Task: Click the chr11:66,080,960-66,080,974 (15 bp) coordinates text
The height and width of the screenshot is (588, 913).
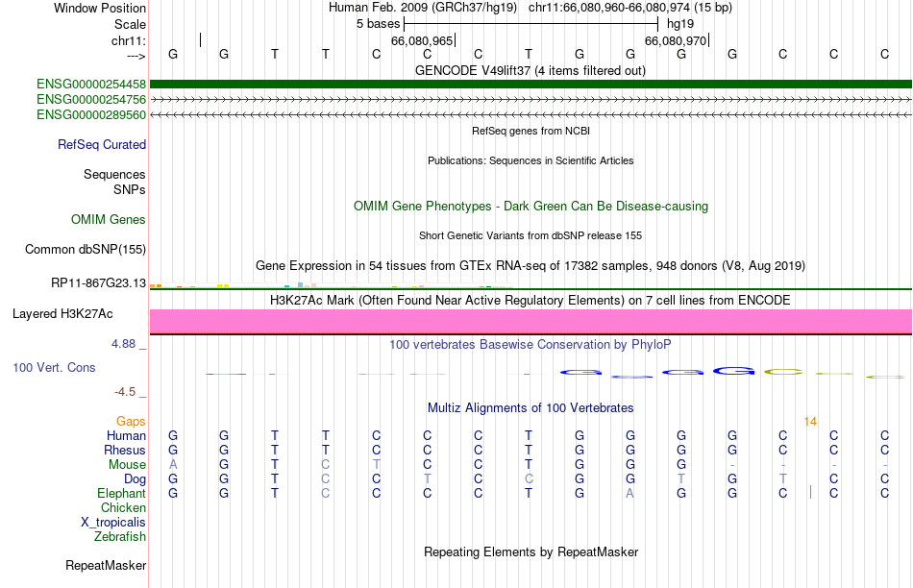Action: (630, 8)
